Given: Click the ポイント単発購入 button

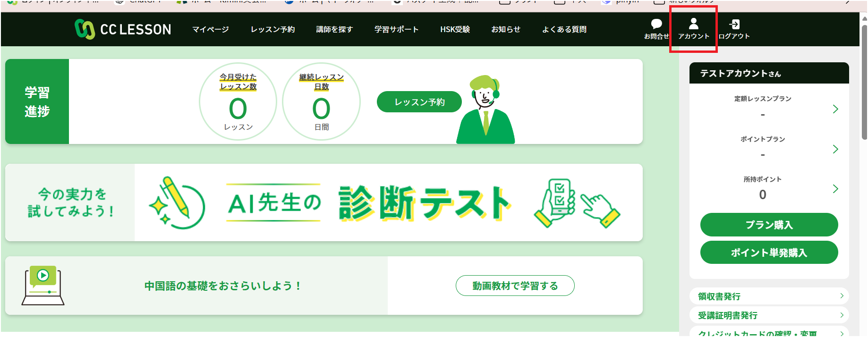Looking at the screenshot, I should click(769, 253).
